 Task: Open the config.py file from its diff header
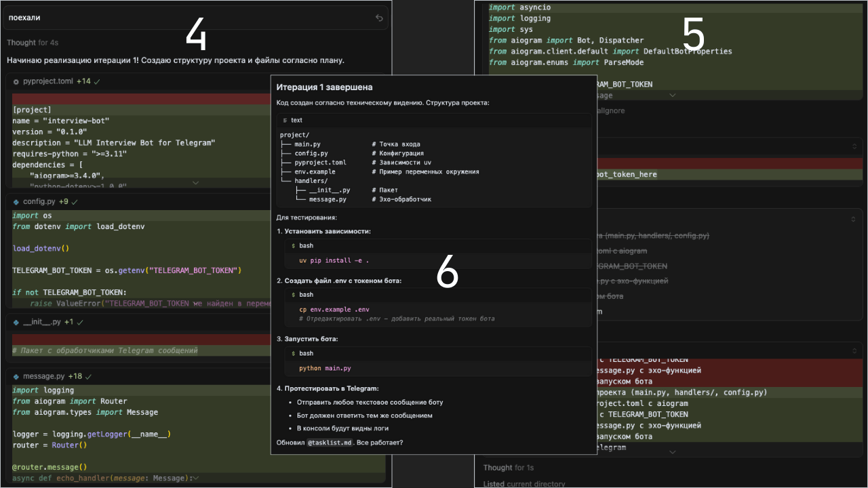(39, 202)
